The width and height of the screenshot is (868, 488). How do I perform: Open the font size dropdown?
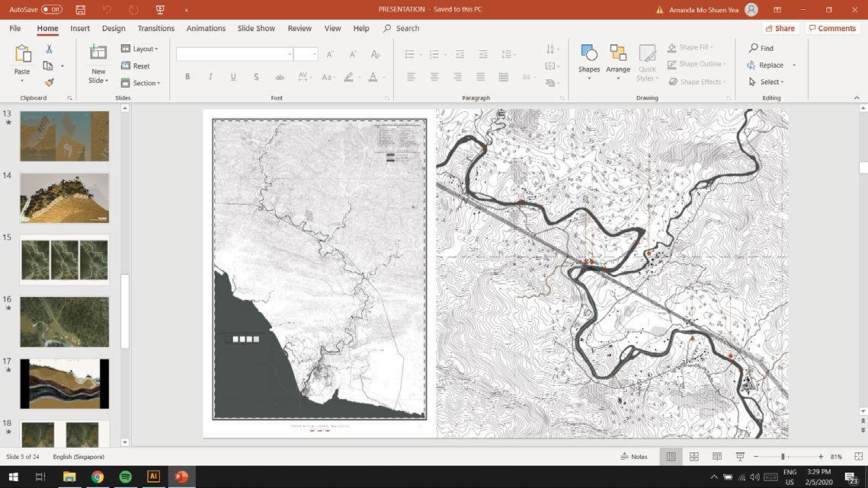click(315, 54)
